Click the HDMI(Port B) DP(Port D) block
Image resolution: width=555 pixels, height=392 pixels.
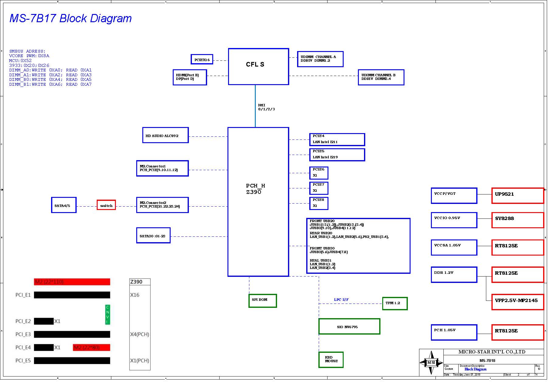[x=190, y=77]
